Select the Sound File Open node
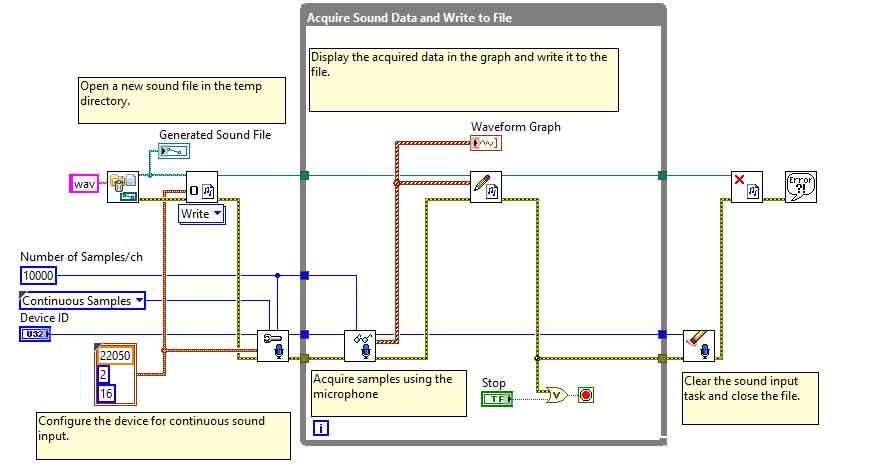 (201, 187)
